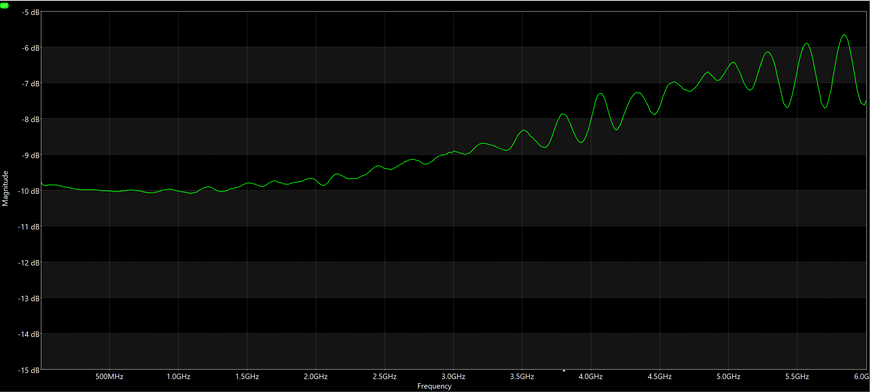Click the 500MHz frequency tick label
This screenshot has width=870, height=392.
click(109, 376)
